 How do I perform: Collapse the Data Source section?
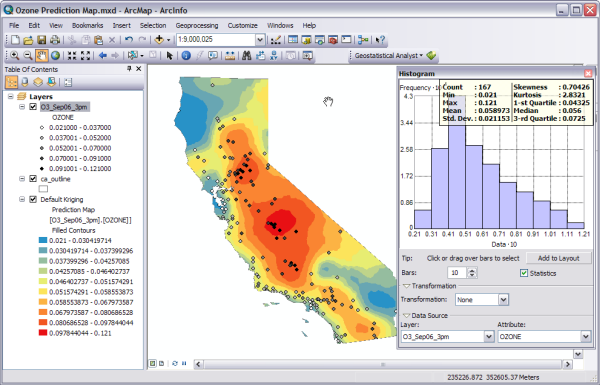tap(406, 315)
